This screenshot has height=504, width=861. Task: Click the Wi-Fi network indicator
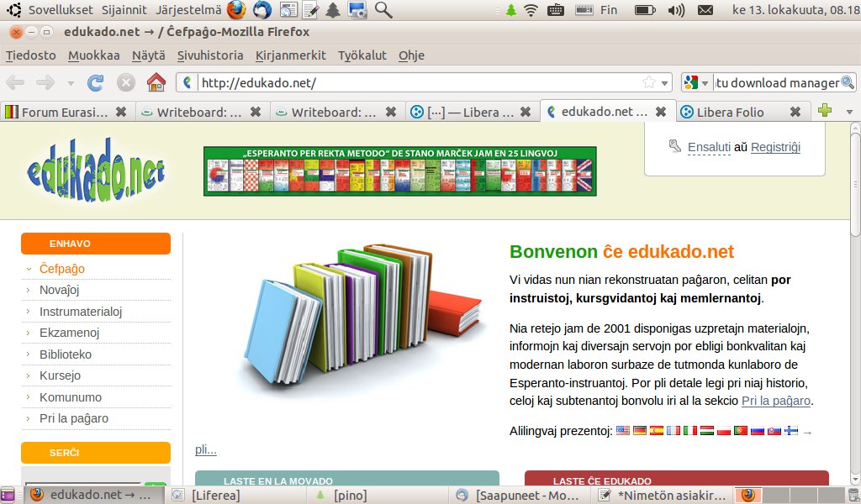(x=531, y=10)
